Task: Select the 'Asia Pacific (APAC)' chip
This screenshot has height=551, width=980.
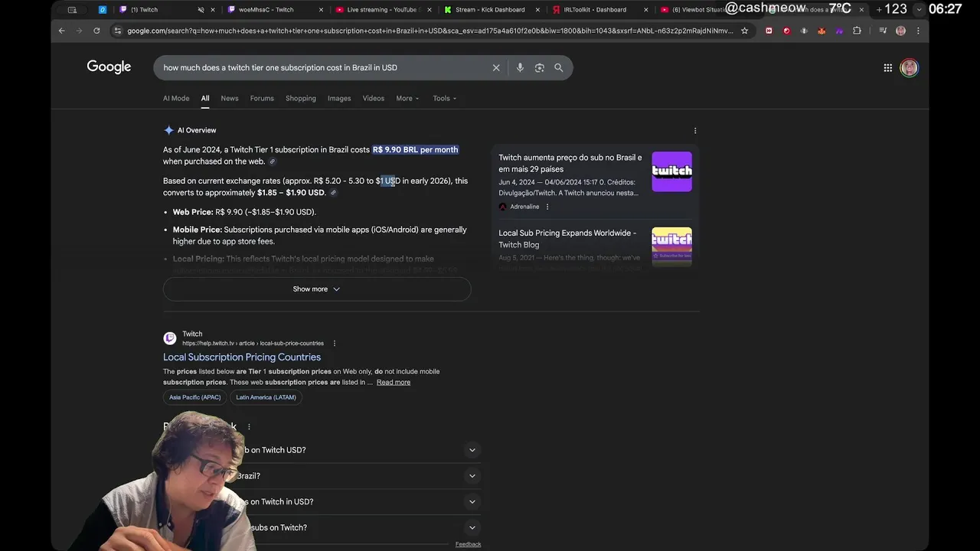Action: [x=195, y=397]
